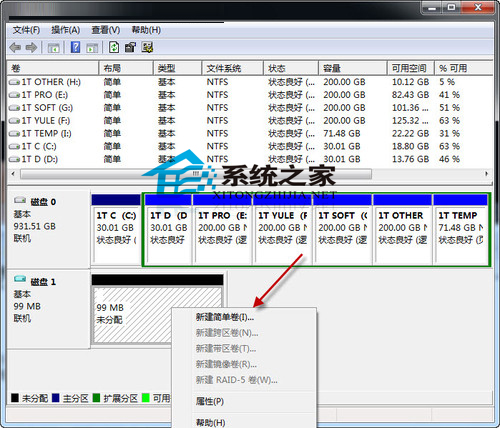Click the 82.43 GB free space cell

click(410, 95)
